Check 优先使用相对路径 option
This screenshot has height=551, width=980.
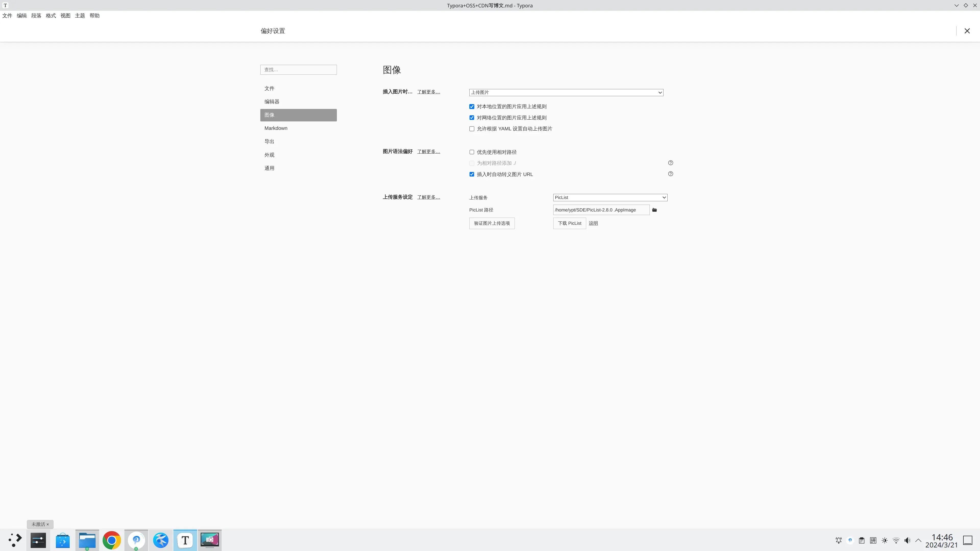[x=472, y=152]
